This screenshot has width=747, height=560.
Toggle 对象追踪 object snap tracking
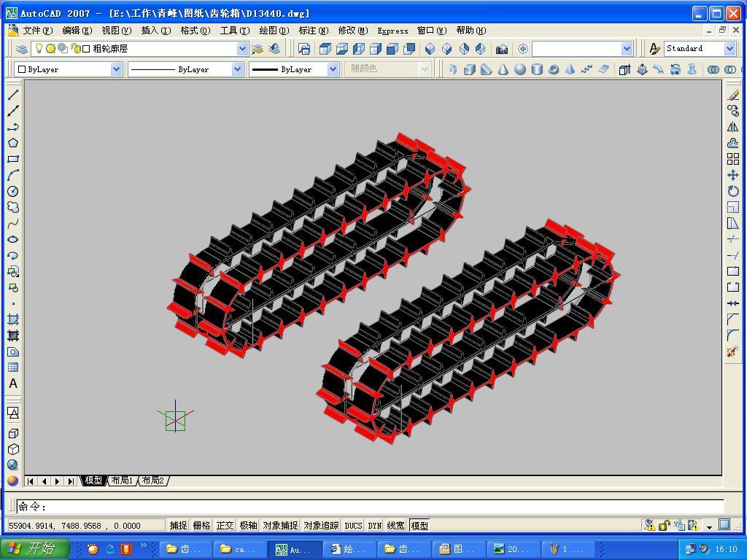(321, 525)
